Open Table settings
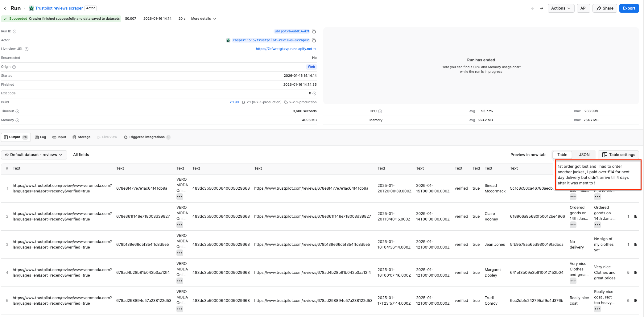 tap(618, 154)
